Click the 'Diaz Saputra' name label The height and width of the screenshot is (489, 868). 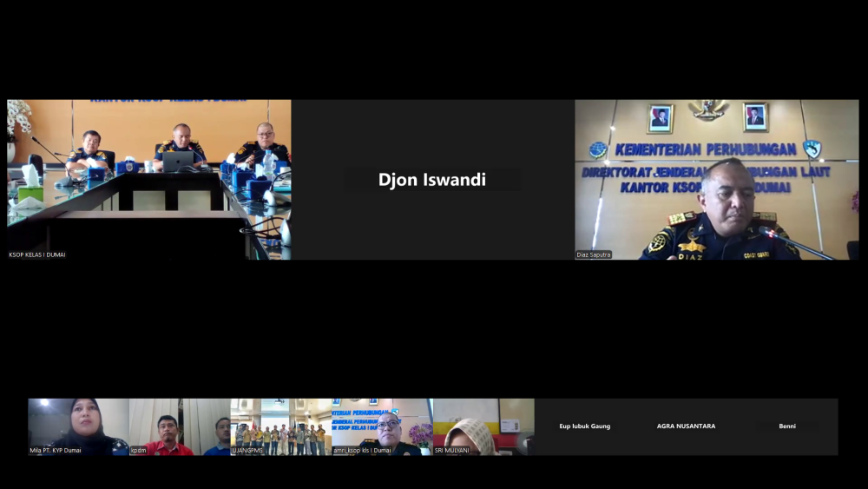(x=594, y=254)
